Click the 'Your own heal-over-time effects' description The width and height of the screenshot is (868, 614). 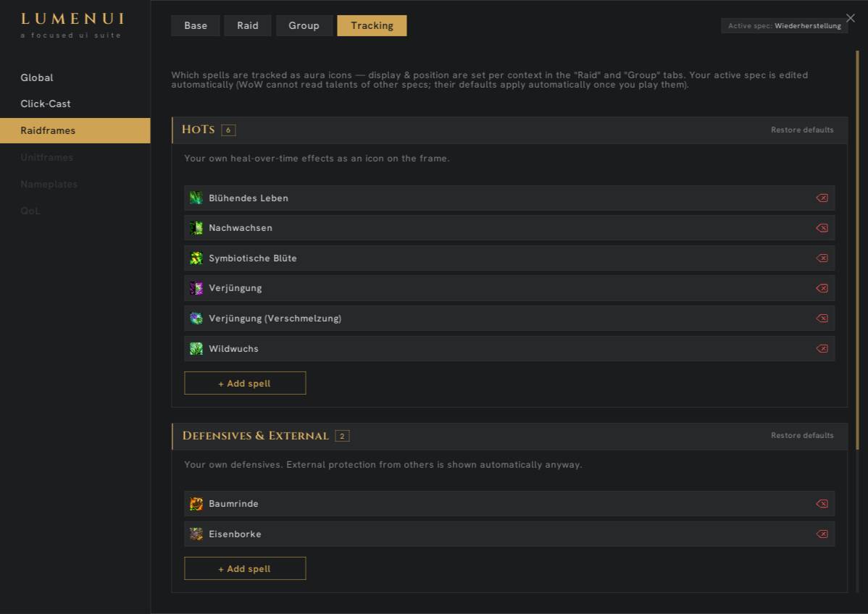317,159
